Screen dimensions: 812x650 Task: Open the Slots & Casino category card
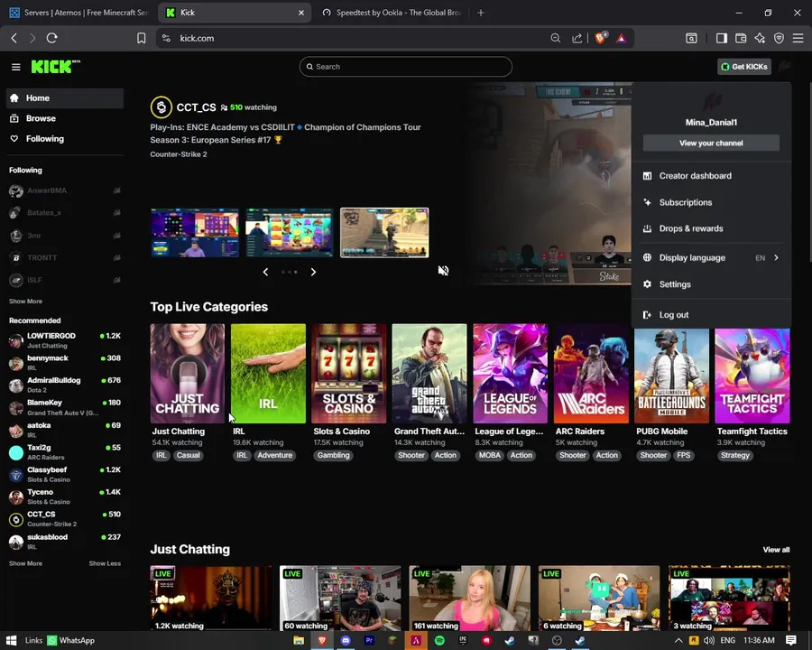pos(349,374)
